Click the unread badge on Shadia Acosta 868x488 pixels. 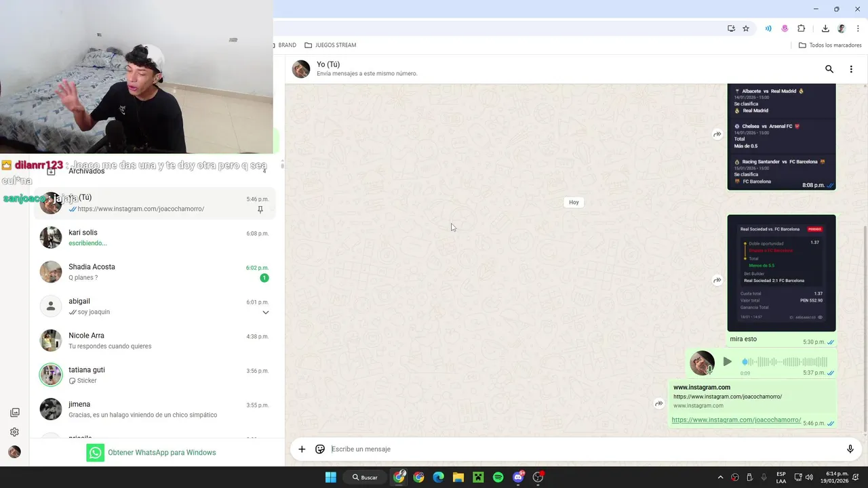(x=264, y=278)
